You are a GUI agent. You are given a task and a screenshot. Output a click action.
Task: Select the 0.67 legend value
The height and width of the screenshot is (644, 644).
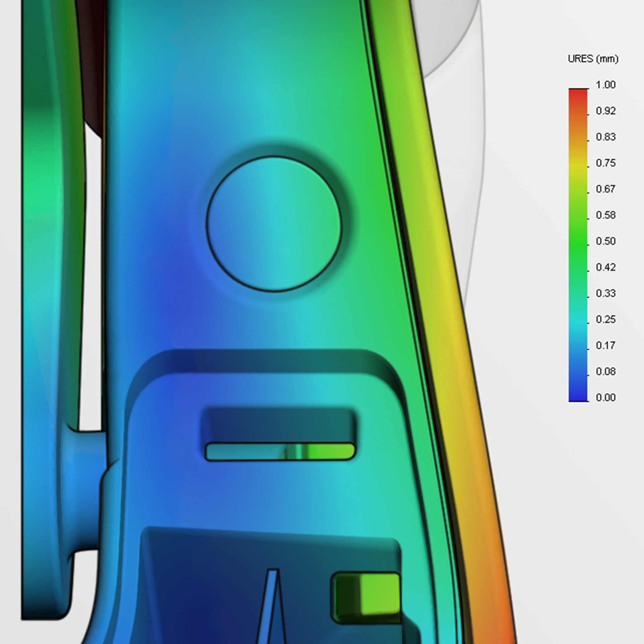point(605,189)
